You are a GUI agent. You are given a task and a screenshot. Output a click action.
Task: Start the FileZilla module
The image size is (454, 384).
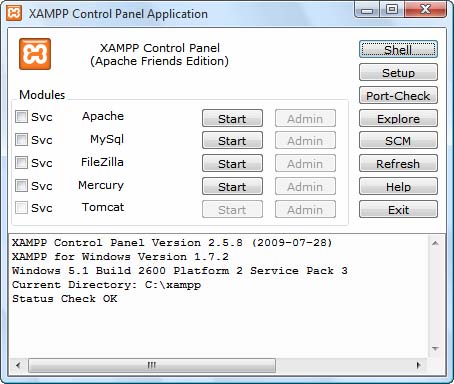[x=232, y=163]
